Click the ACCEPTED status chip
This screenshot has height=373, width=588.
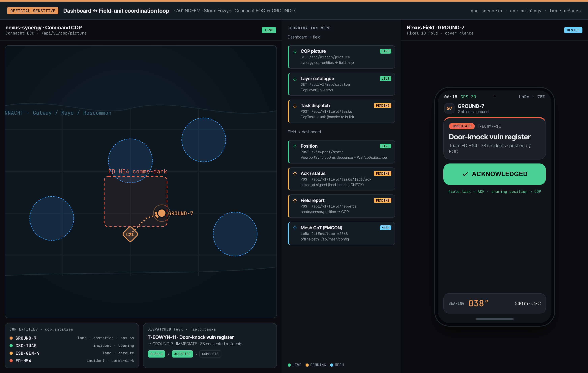[x=182, y=354]
